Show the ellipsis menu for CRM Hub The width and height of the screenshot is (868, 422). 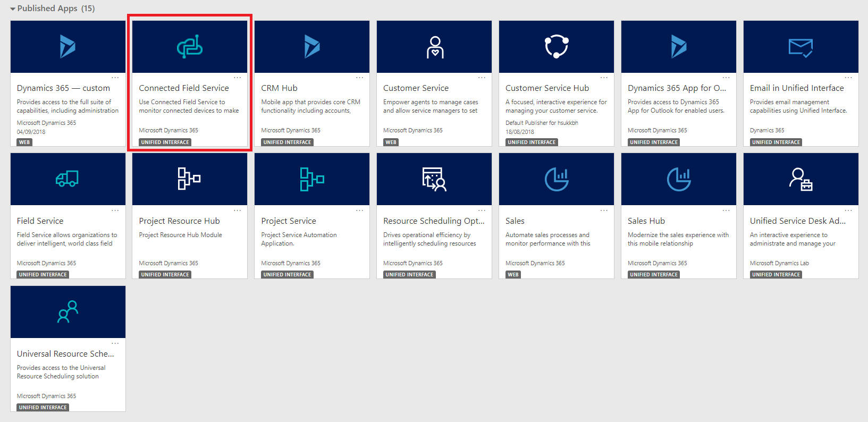point(359,78)
